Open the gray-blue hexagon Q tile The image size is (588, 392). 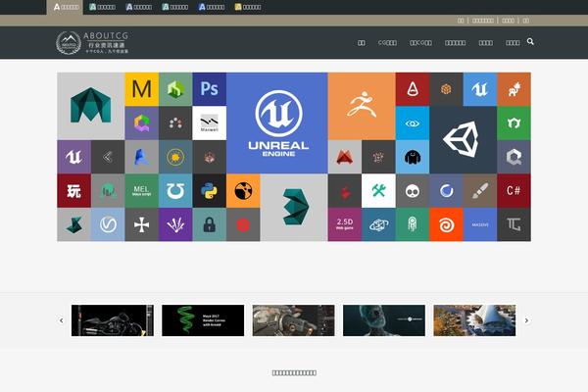(514, 157)
